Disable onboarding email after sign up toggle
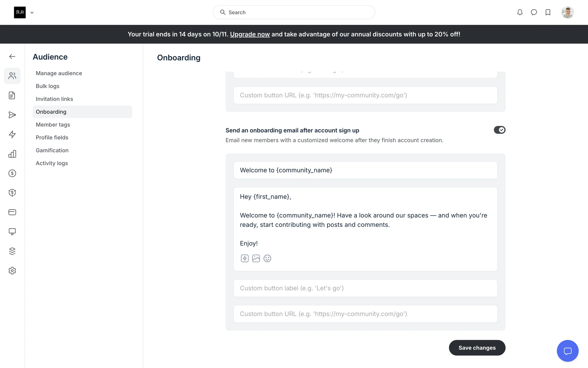Image resolution: width=588 pixels, height=368 pixels. click(499, 130)
